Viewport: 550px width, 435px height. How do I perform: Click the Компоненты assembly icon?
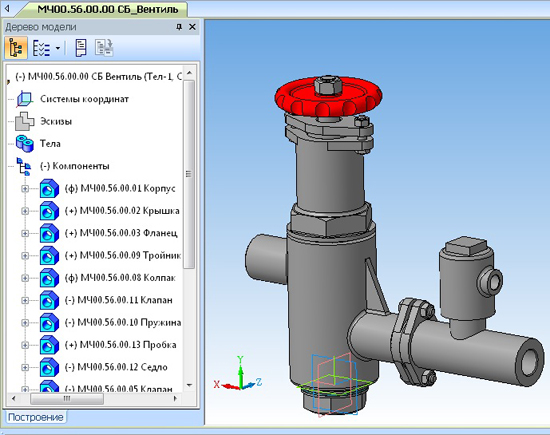pos(24,166)
